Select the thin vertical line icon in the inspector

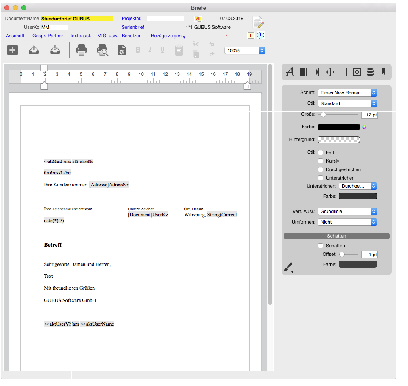point(346,72)
